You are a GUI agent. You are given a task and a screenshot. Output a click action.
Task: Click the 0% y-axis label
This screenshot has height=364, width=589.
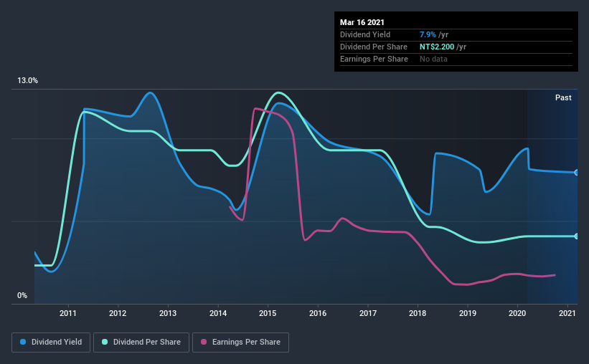[22, 296]
